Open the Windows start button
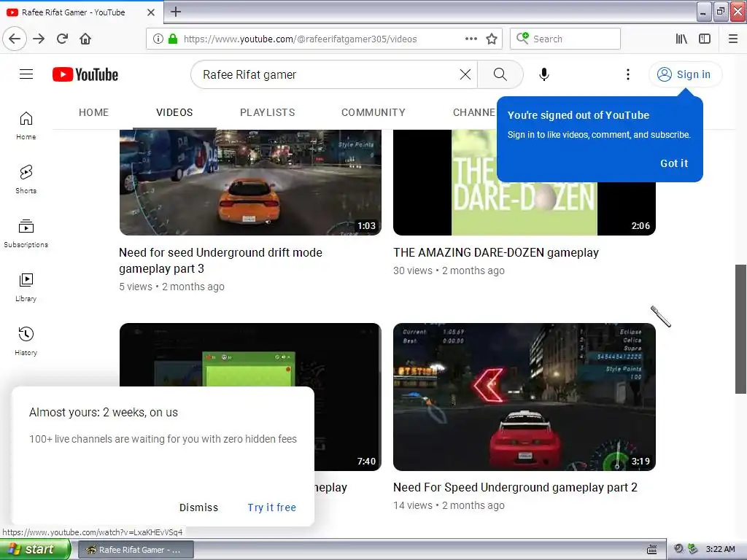Viewport: 747px width, 560px height. click(35, 550)
